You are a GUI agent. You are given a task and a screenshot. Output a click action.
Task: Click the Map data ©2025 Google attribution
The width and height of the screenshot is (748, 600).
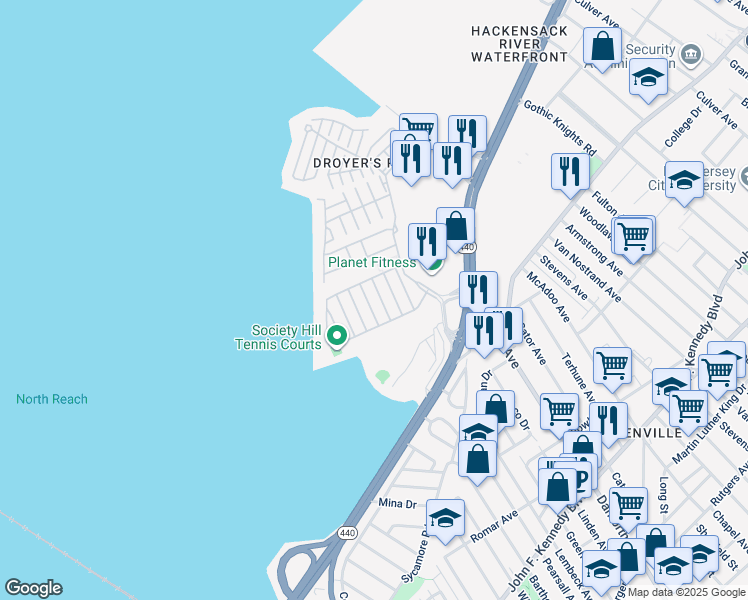[686, 592]
